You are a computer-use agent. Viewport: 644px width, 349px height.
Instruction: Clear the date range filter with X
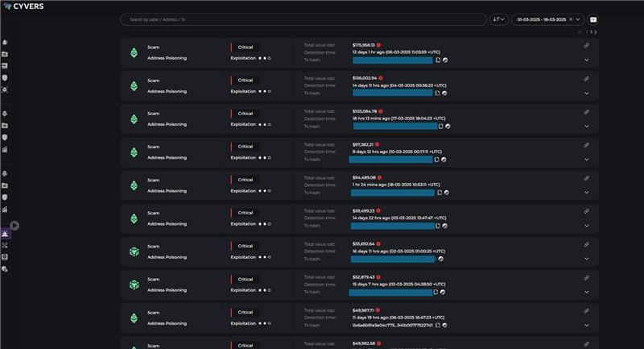pos(571,19)
